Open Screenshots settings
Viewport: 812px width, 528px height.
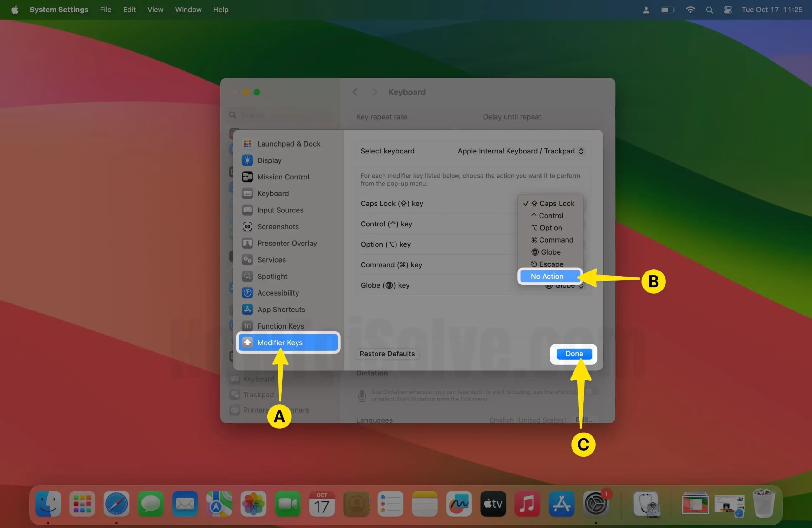(278, 226)
